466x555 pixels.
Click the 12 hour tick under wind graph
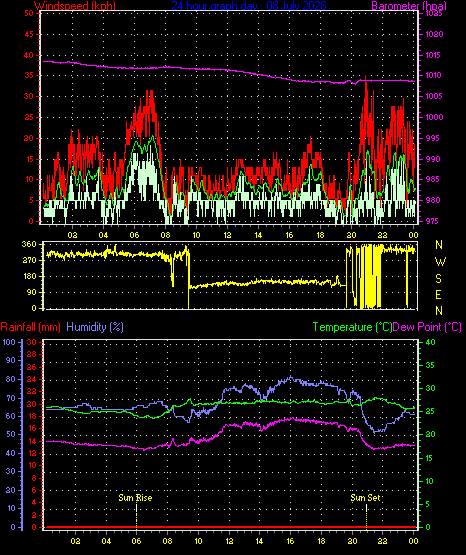227,235
